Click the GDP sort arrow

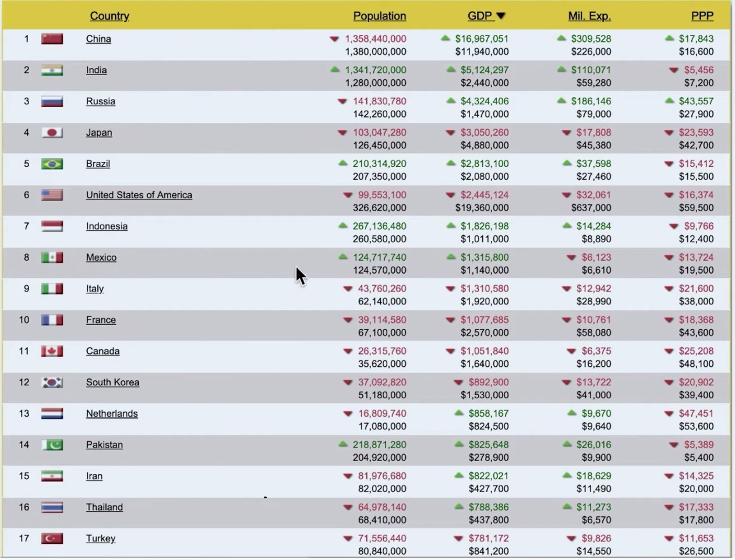click(x=501, y=16)
